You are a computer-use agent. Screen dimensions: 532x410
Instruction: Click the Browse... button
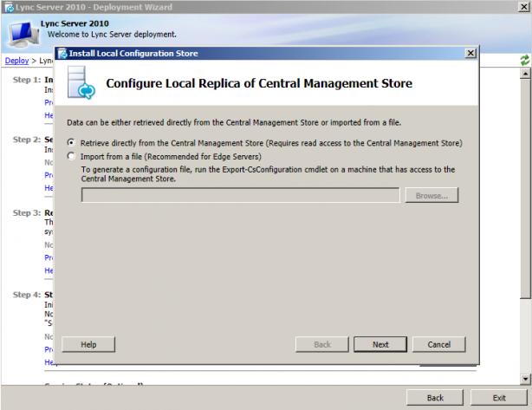431,195
